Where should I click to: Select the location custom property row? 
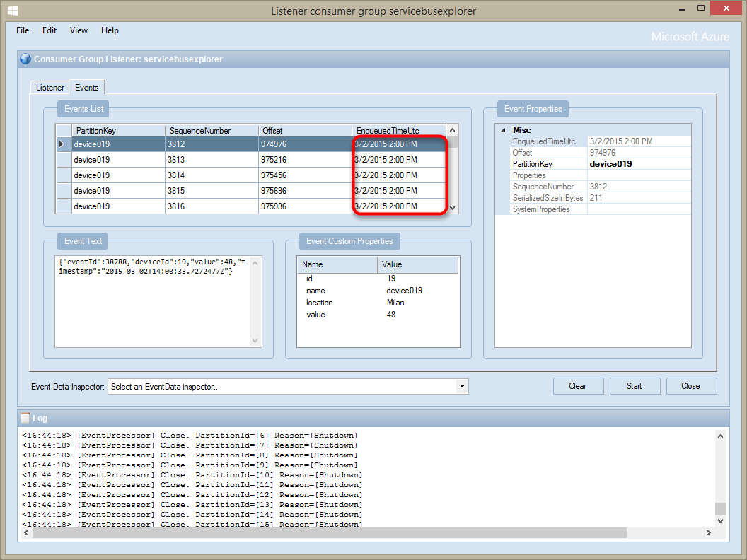click(378, 303)
